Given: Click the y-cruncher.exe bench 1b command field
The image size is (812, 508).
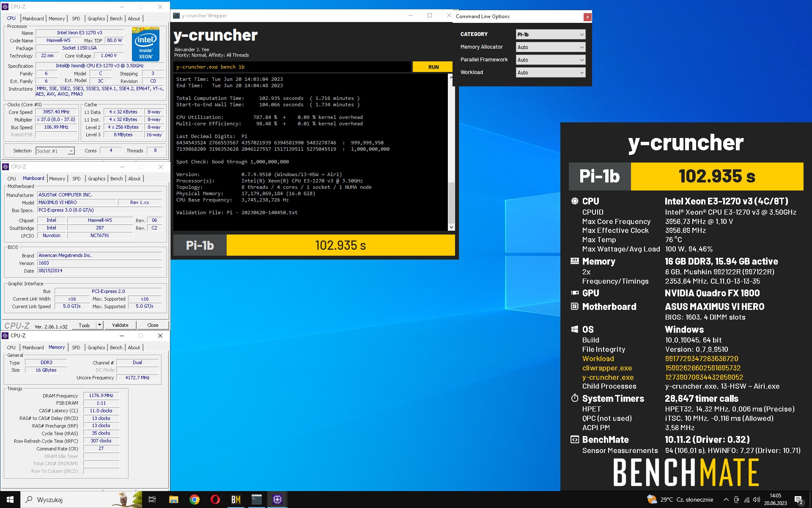Looking at the screenshot, I should click(292, 67).
